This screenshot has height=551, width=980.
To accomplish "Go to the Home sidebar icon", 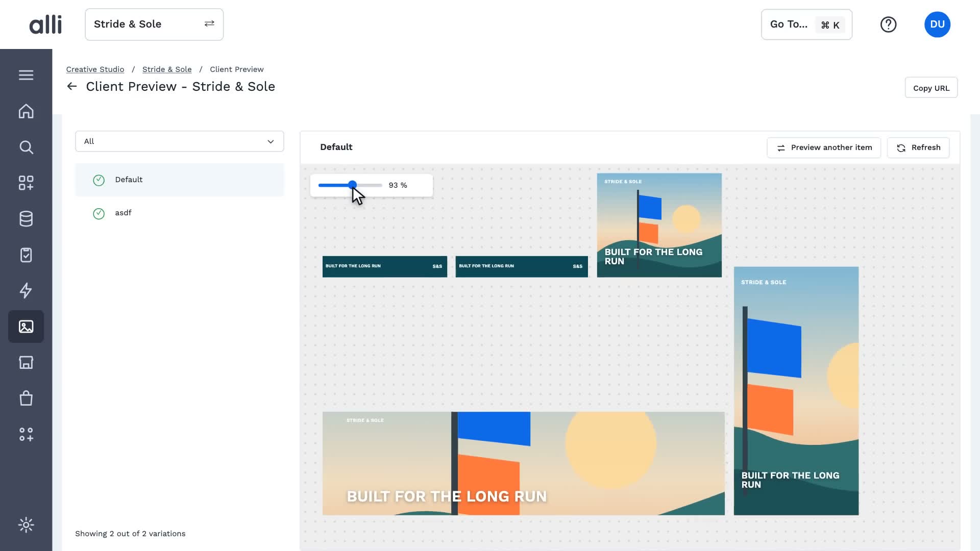I will tap(26, 111).
